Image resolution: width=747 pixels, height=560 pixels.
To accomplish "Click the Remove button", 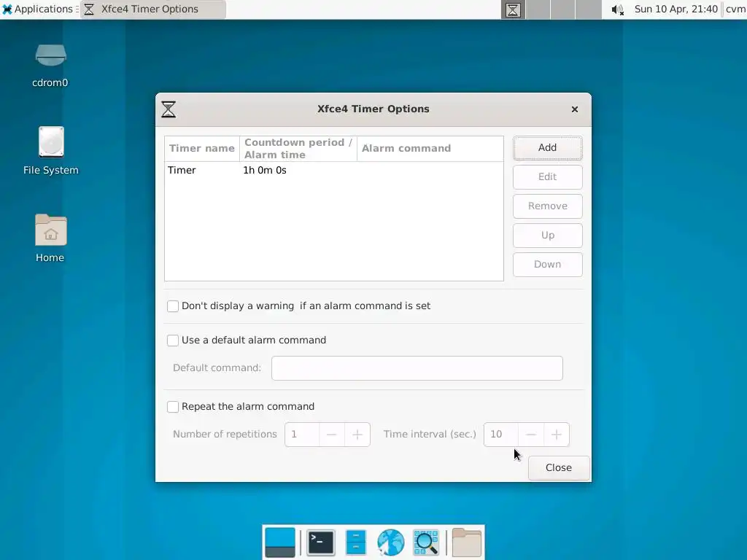I will coord(547,206).
